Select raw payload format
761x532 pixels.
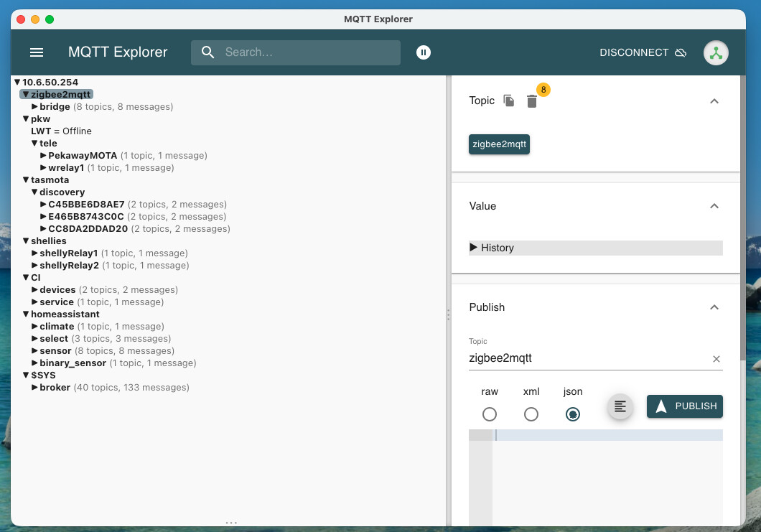pyautogui.click(x=490, y=414)
